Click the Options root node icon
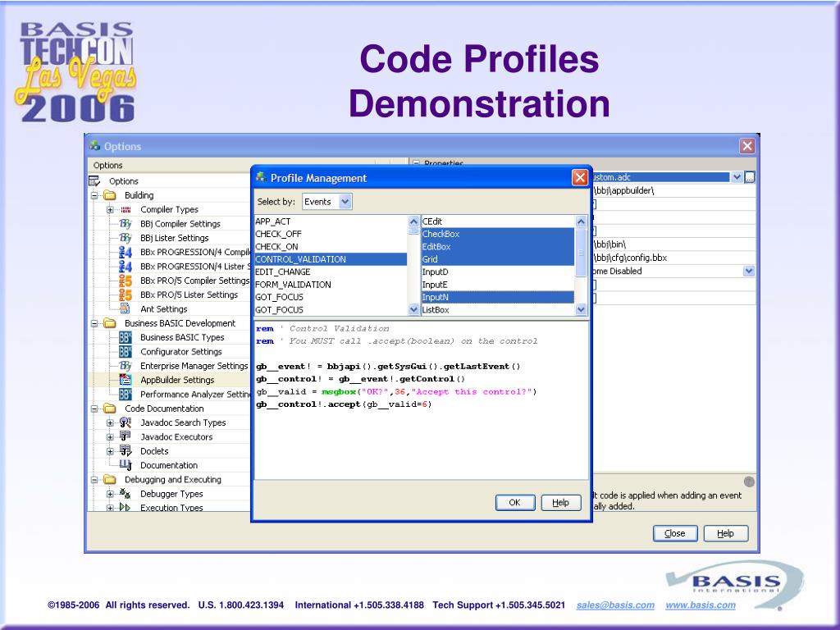Viewport: 840px width, 630px height. click(95, 181)
